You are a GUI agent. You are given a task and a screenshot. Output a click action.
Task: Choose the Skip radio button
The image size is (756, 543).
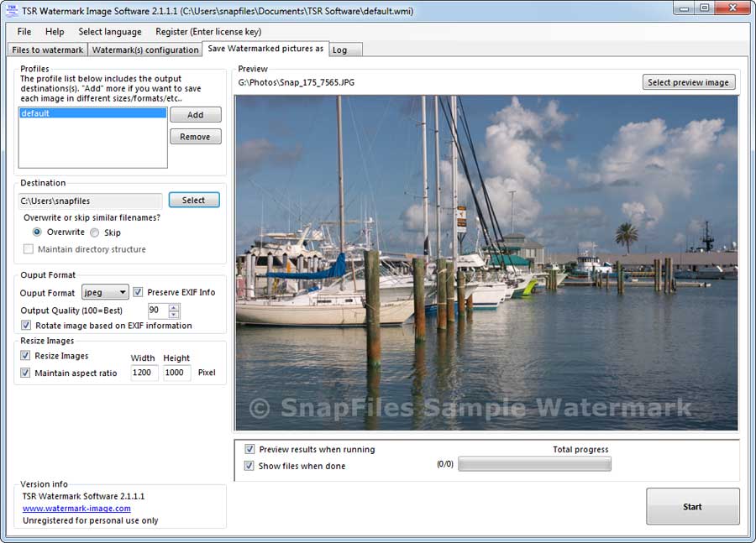click(x=95, y=232)
